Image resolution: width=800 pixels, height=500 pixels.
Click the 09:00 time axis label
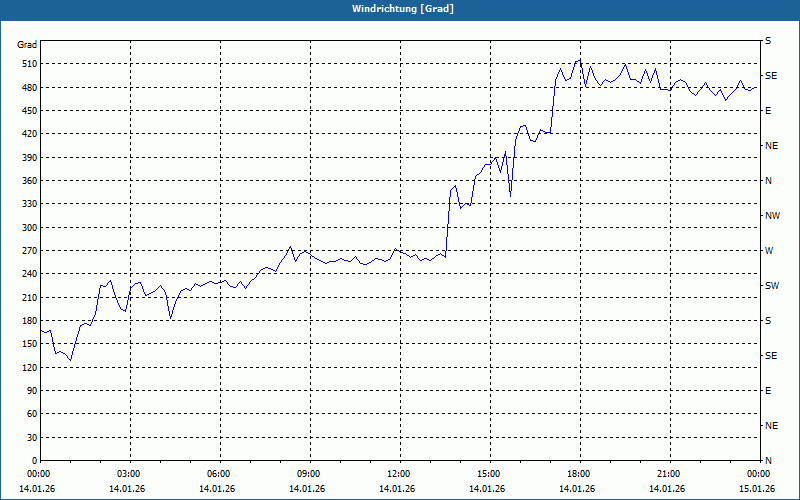click(x=308, y=474)
